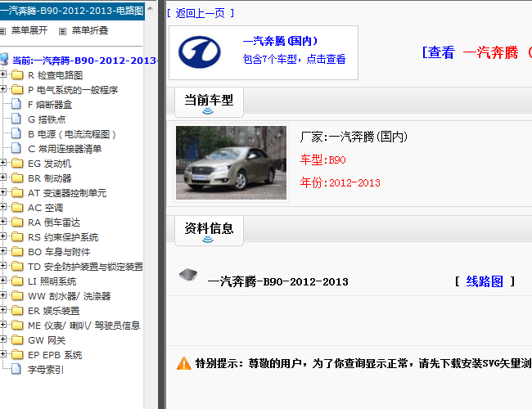Screen dimensions: 532x409
Task: Select 菜单折叠 menu option
Action: [90, 30]
